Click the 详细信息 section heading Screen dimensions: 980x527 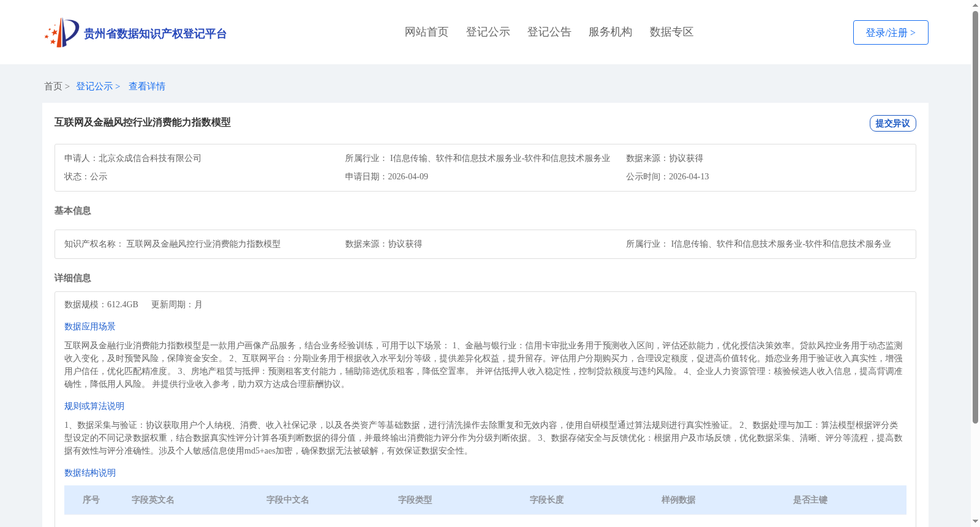coord(72,278)
